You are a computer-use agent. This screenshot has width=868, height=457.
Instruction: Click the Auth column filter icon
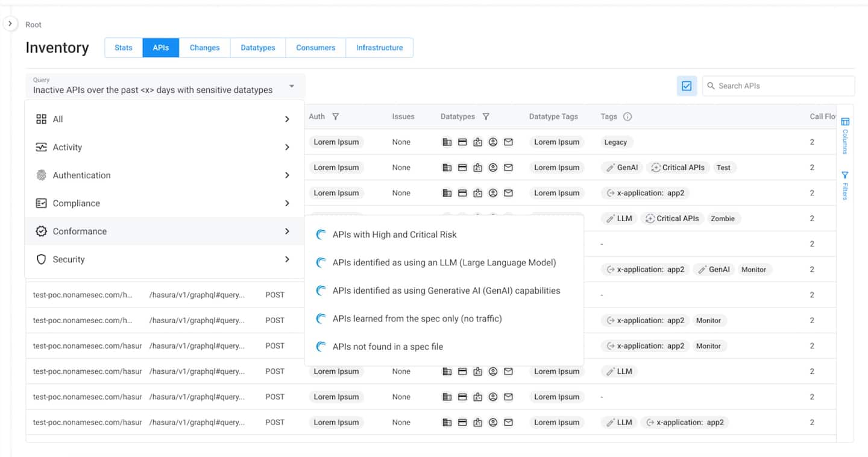coord(336,116)
